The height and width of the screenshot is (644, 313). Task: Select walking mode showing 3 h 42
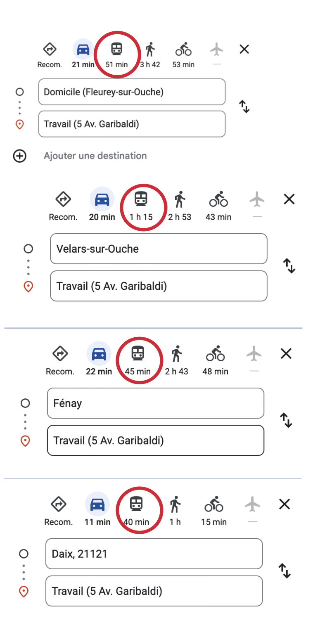coord(150,50)
